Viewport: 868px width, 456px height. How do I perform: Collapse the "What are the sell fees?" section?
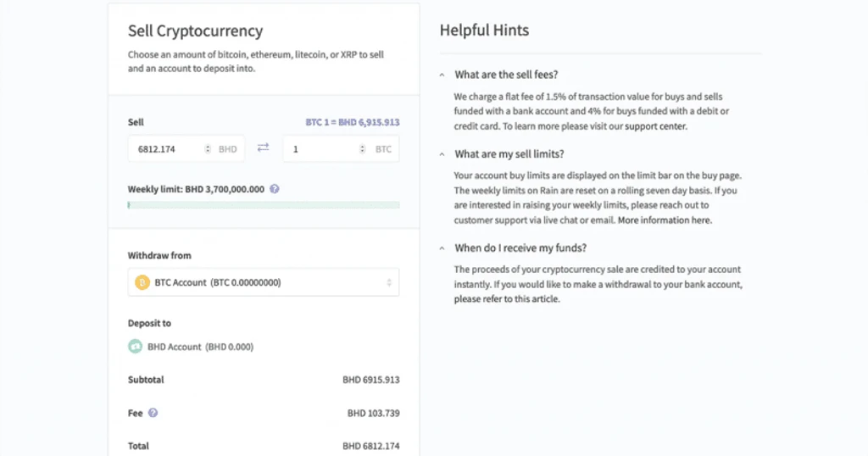[x=442, y=75]
